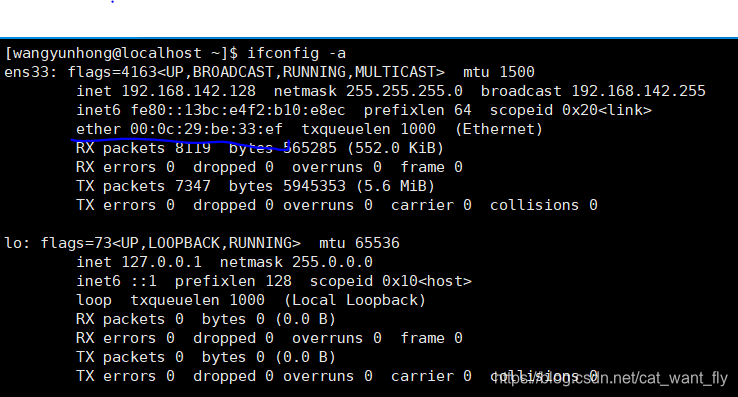
Task: Click 'bytes 5945353' value
Action: [x=288, y=186]
